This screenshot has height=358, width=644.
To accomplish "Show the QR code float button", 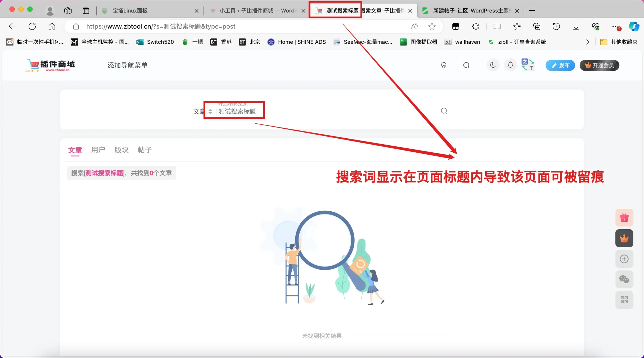I will 624,300.
